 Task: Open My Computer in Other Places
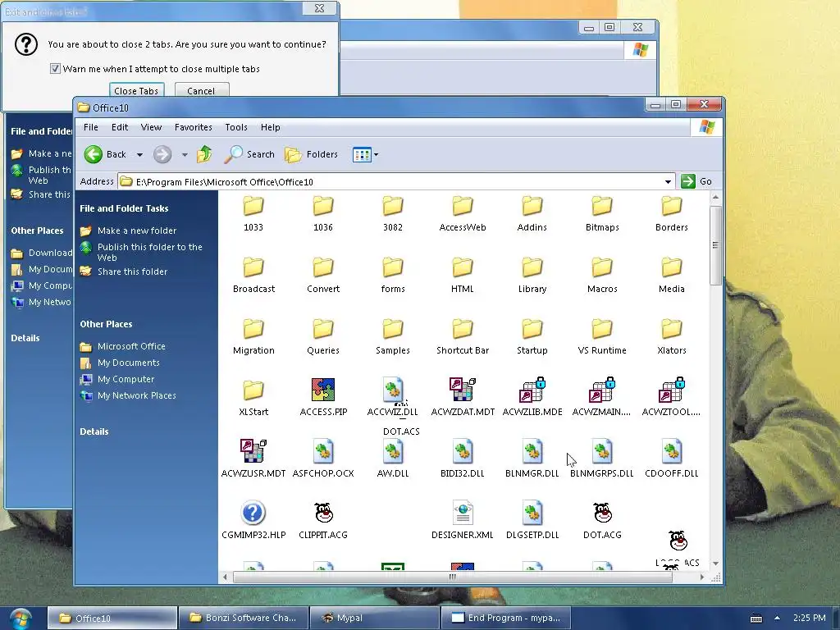tap(126, 379)
